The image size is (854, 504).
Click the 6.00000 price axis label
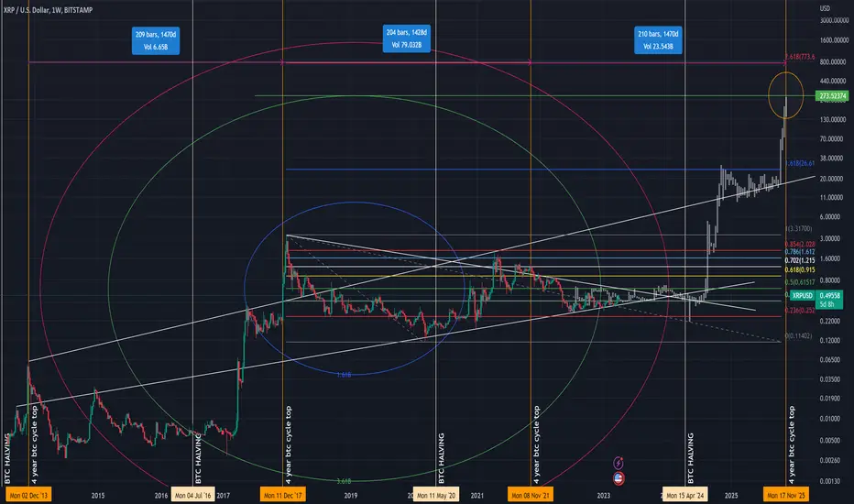pos(832,217)
